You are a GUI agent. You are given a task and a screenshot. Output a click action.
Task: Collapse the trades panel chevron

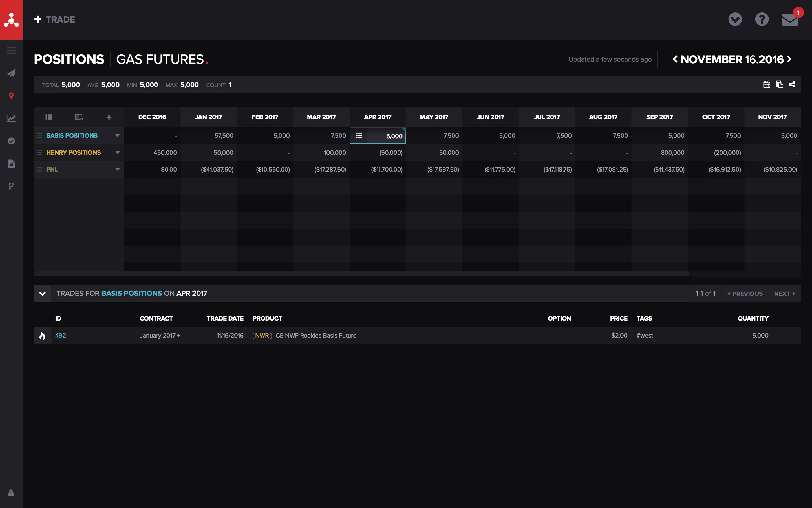click(x=42, y=293)
